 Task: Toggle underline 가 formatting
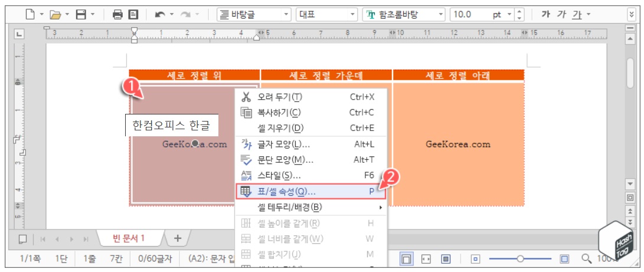pos(577,15)
